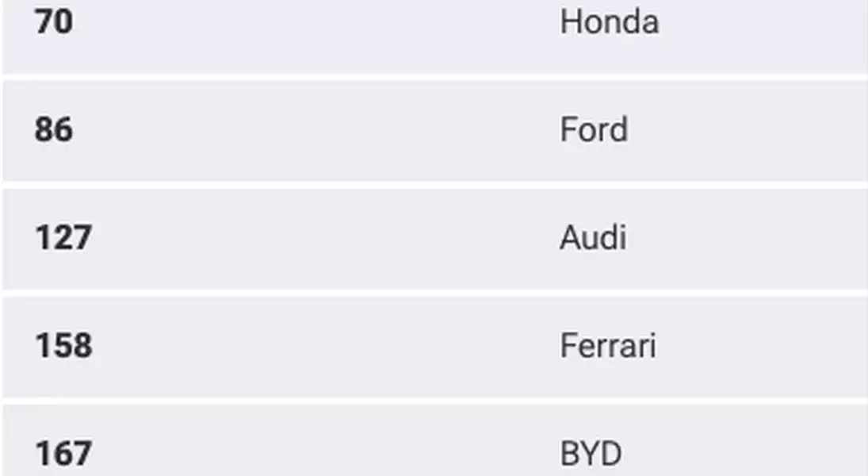868x476 pixels.
Task: Click rank number 70
Action: pyautogui.click(x=54, y=23)
